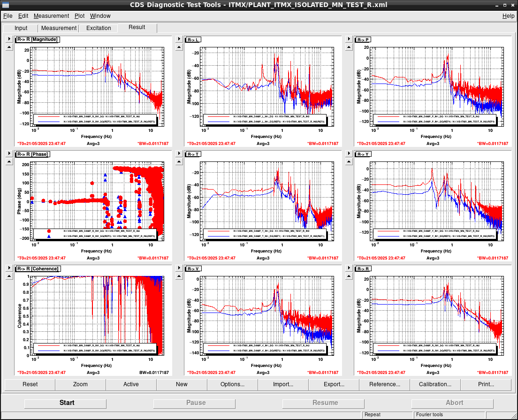
Task: Click the right-arrow icon of R-> V plot
Action: pos(179,268)
